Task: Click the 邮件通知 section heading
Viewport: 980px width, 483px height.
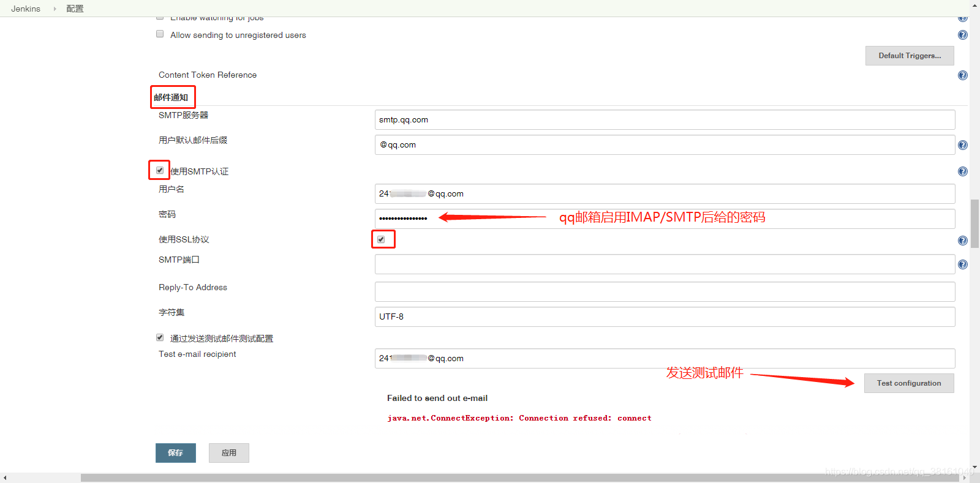Action: click(x=171, y=97)
